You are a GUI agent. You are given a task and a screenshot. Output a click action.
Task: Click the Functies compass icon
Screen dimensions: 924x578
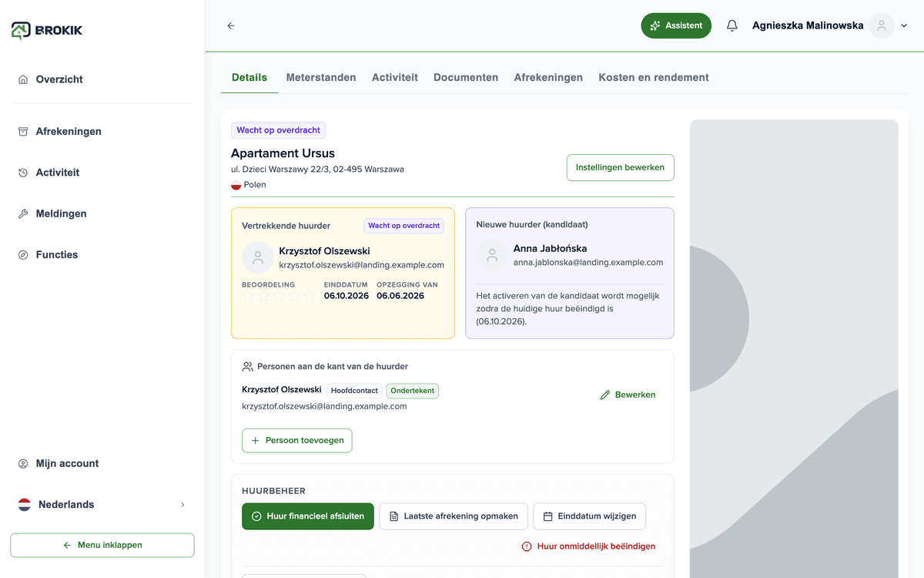23,255
